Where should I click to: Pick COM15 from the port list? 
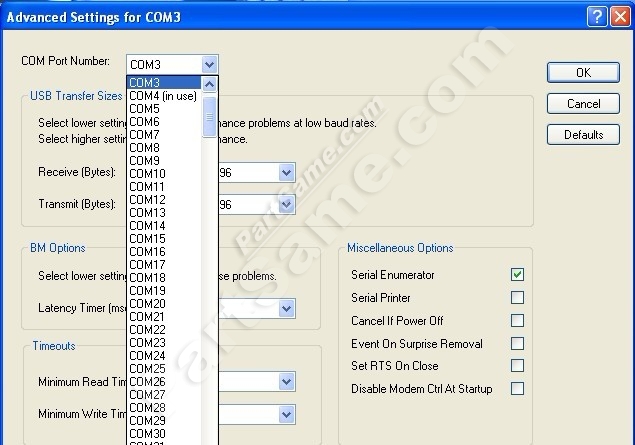tap(164, 238)
